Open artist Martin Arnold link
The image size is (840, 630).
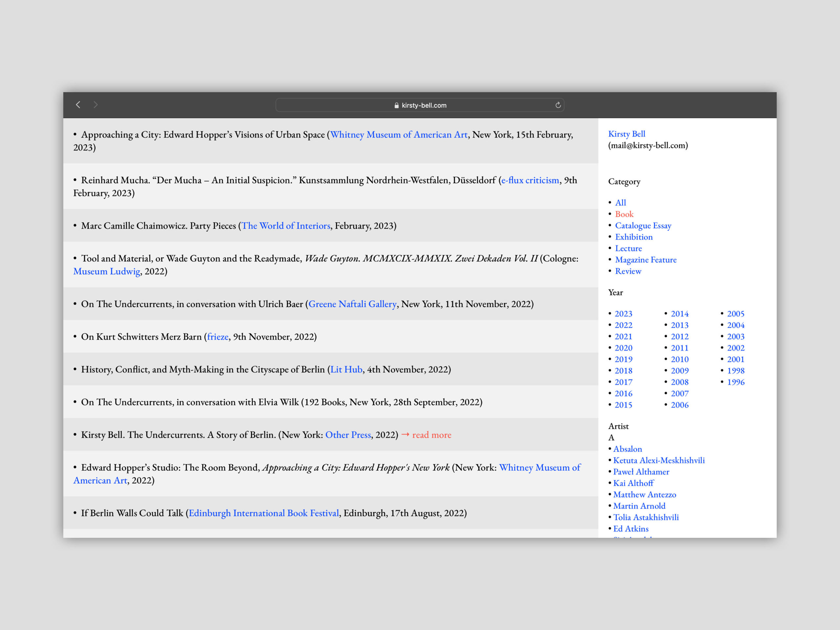click(x=639, y=506)
